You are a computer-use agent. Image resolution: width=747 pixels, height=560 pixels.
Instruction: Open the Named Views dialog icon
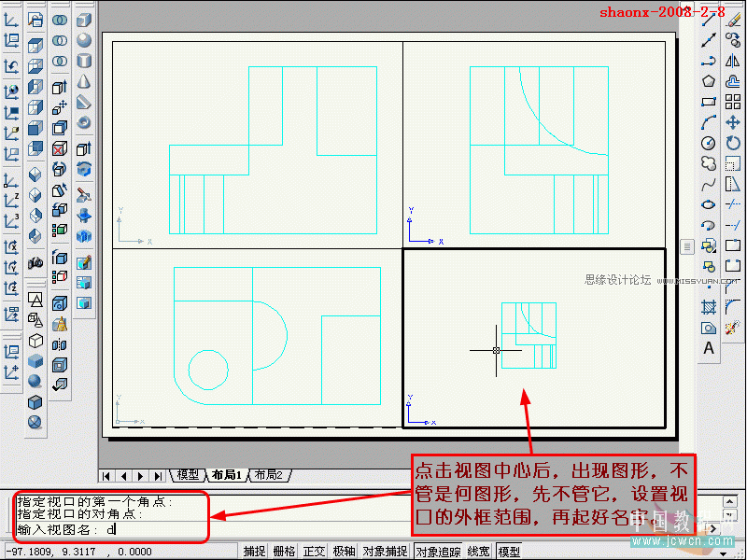35,20
